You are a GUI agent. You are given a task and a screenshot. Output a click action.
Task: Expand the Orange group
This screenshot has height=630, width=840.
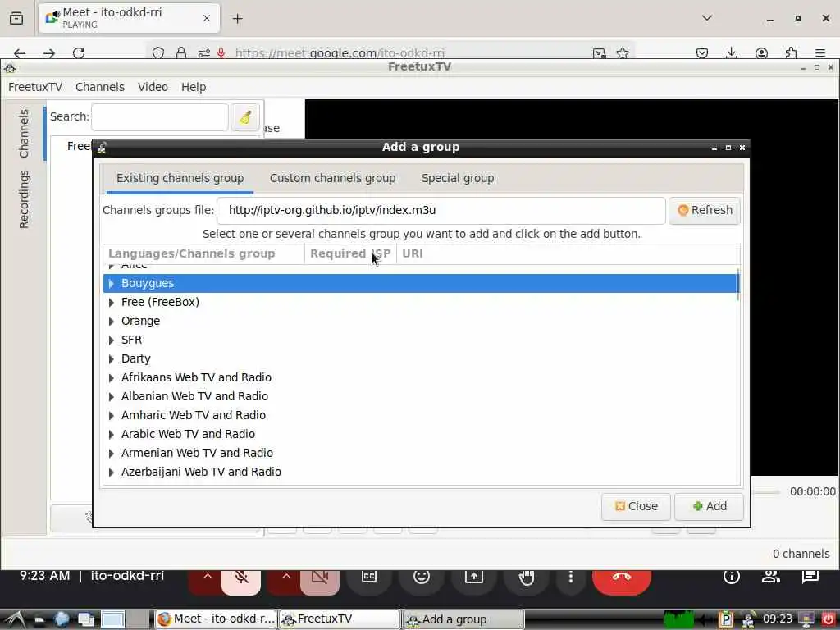coord(112,321)
